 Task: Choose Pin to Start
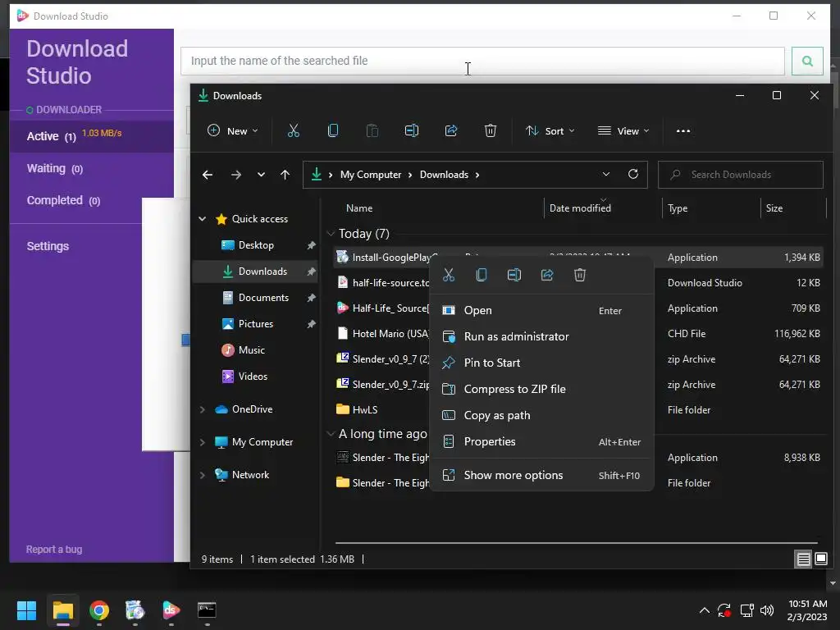[x=541, y=363]
